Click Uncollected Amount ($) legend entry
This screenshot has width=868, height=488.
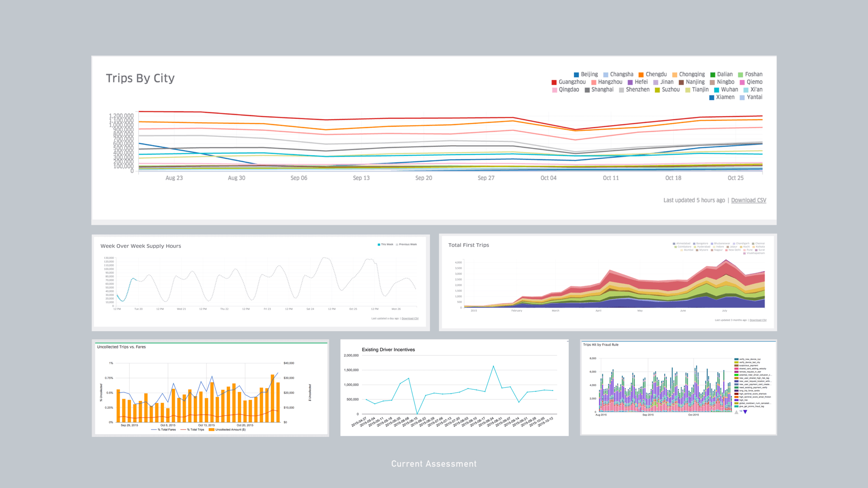point(227,430)
